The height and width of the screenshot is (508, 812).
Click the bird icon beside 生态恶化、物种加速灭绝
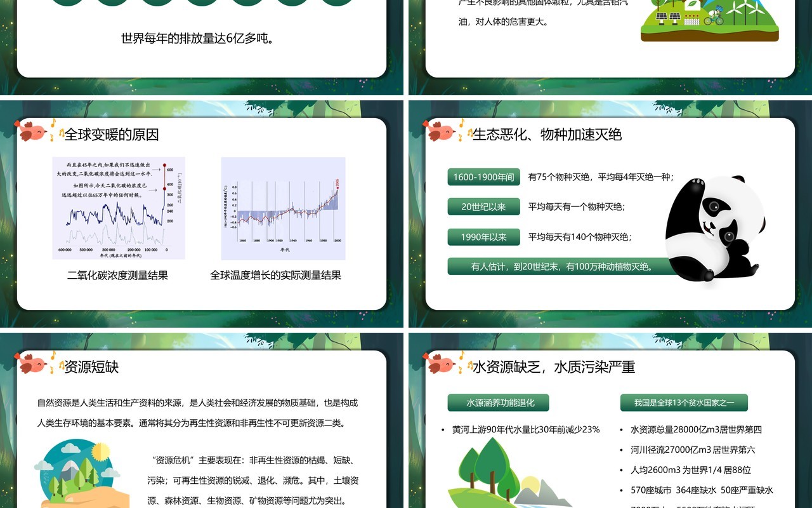pyautogui.click(x=442, y=131)
